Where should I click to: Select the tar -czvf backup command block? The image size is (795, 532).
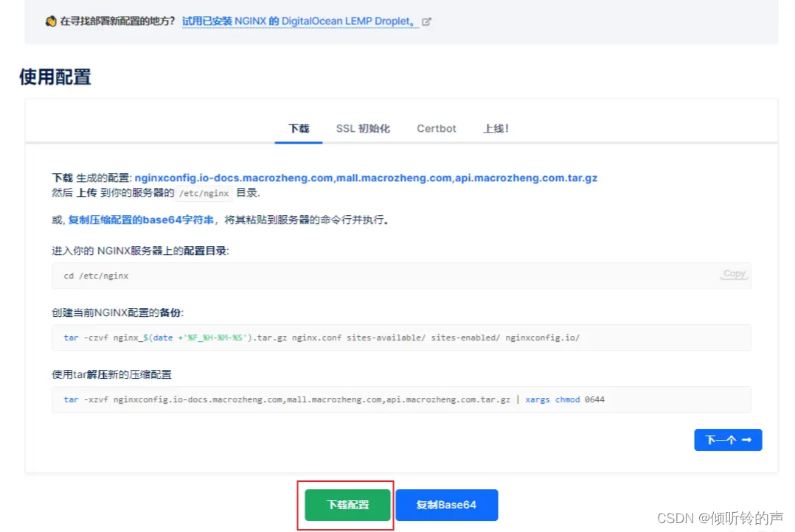click(x=401, y=337)
